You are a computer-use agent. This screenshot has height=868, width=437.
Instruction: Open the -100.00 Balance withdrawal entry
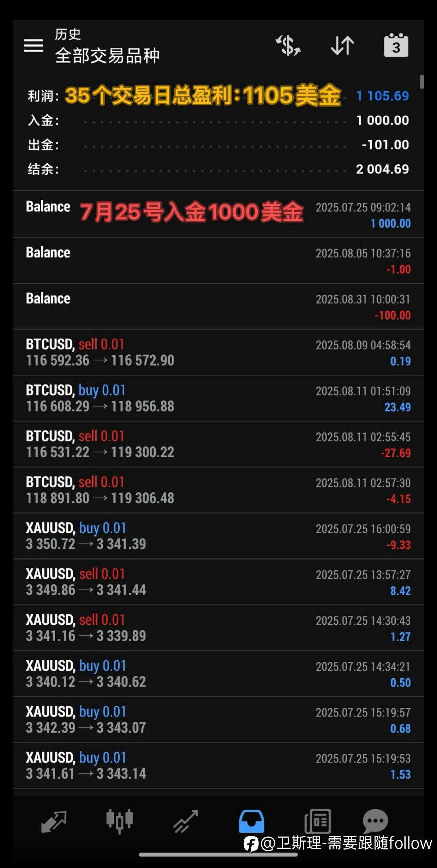coord(218,306)
